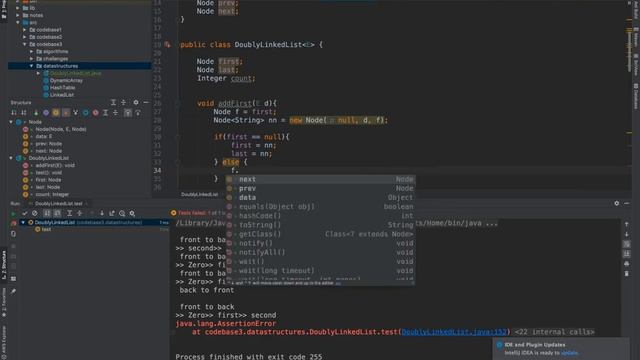Image resolution: width=640 pixels, height=360 pixels.
Task: Collapse the codebase3 package
Action: [x=24, y=44]
